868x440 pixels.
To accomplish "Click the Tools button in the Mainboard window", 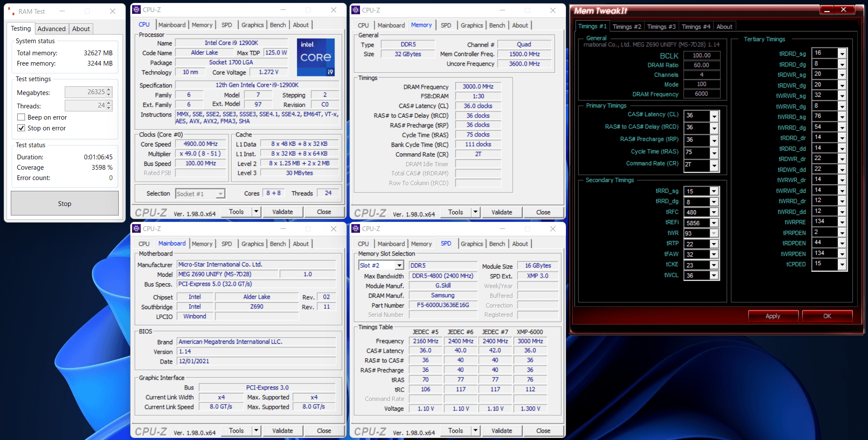I will click(236, 431).
